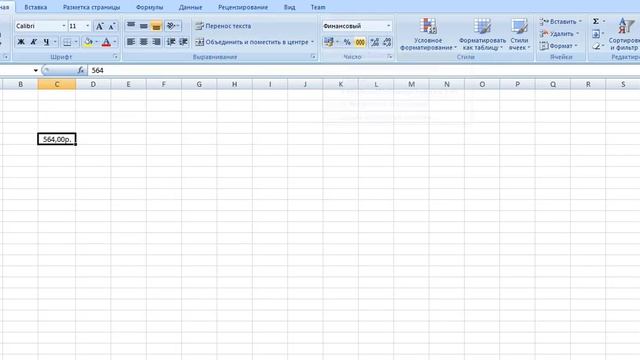
Task: Click the Clear eraser icon
Action: pos(596,46)
